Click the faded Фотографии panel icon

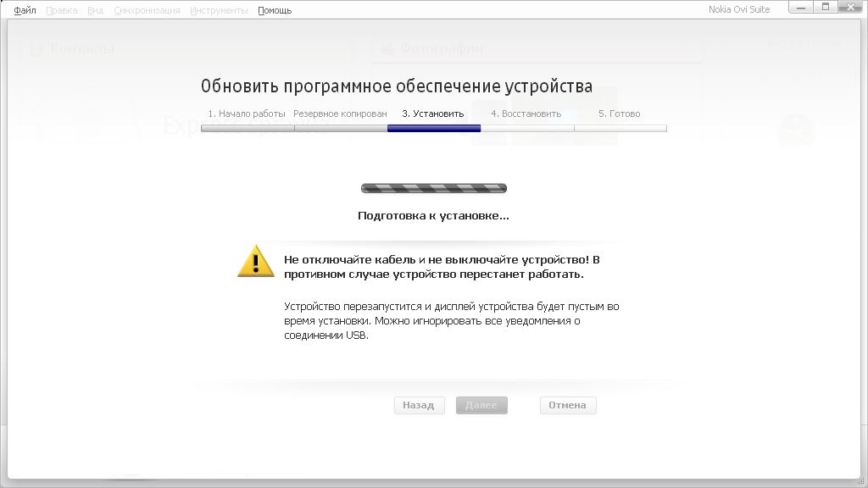(388, 50)
